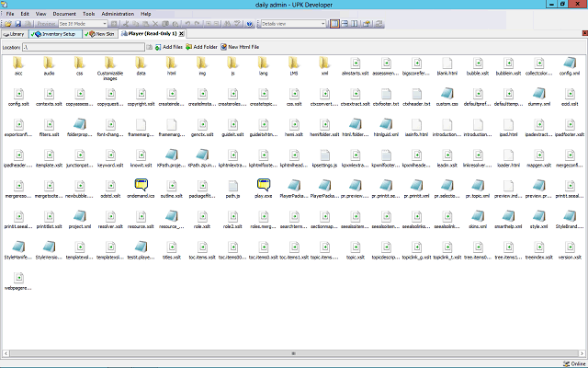Open the audio folder icon
This screenshot has height=368, width=588.
tap(49, 64)
